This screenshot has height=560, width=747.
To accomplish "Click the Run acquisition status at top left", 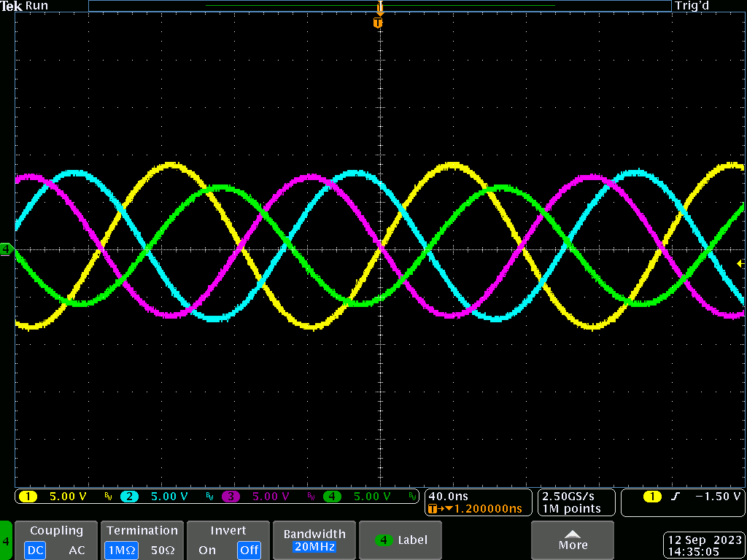I will click(36, 6).
